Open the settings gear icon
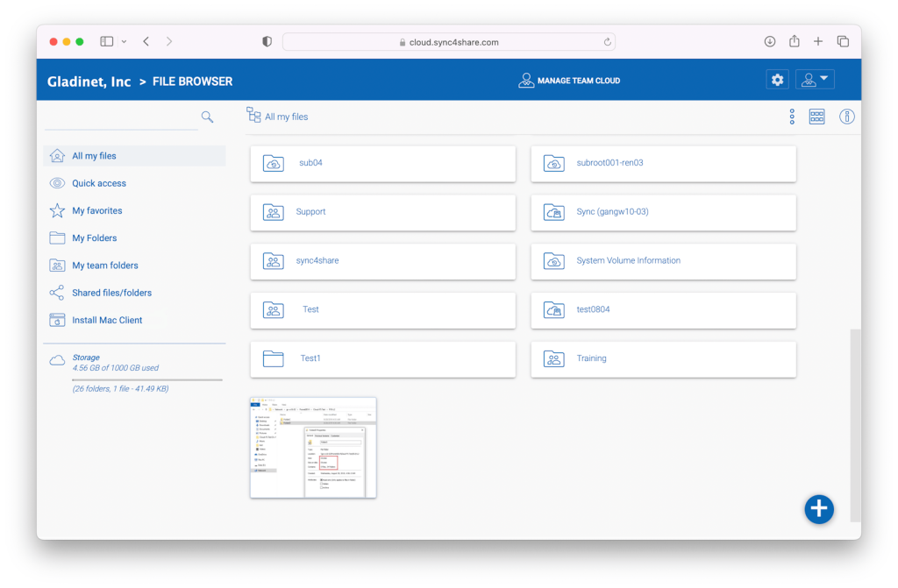Screen dimensions: 898x588 (x=777, y=80)
